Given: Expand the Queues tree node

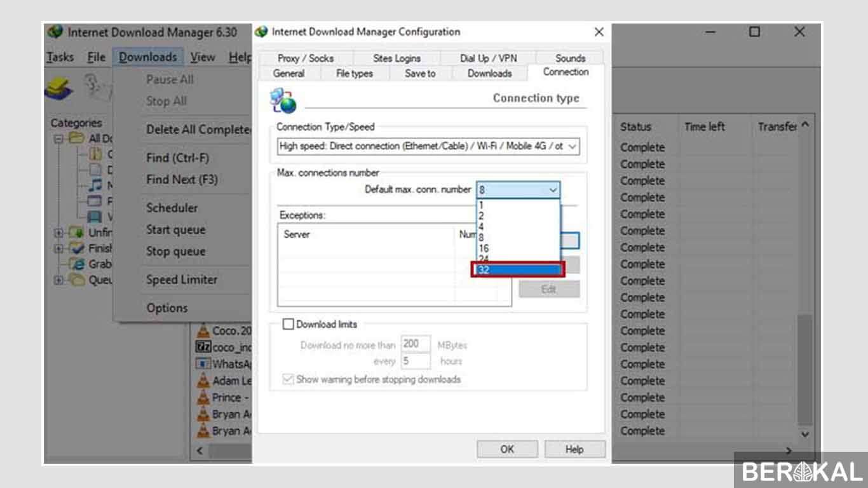Looking at the screenshot, I should point(58,280).
